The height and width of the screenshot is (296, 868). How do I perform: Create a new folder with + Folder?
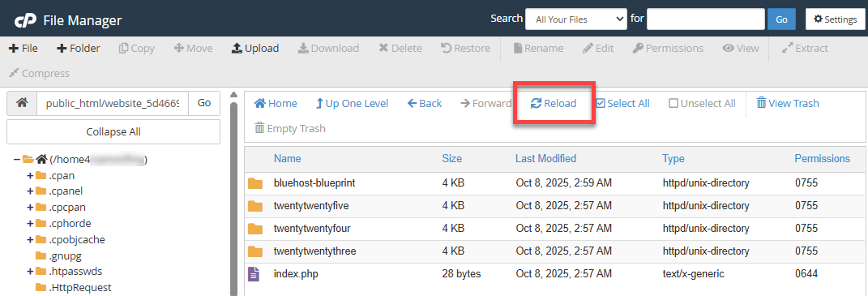pyautogui.click(x=78, y=48)
